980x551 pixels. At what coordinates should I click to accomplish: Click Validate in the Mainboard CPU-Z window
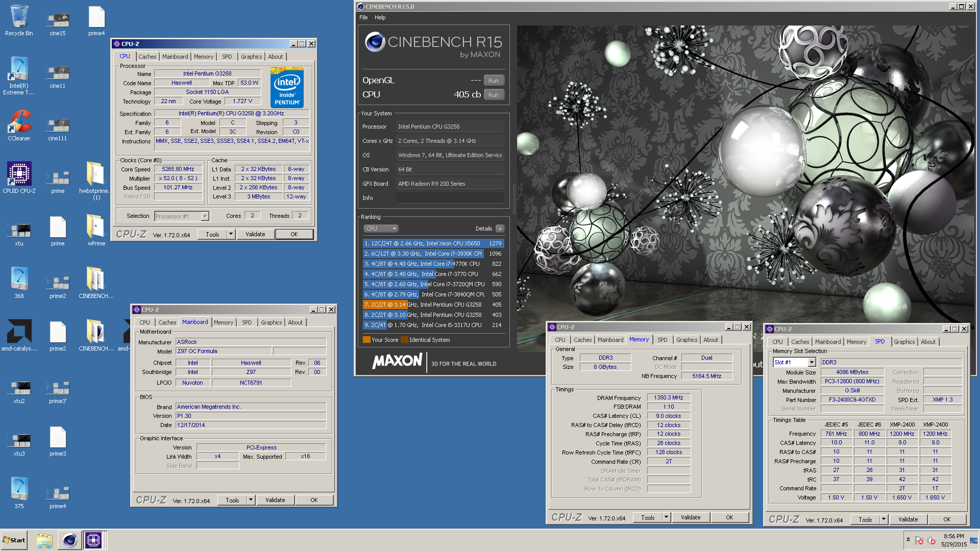point(275,500)
